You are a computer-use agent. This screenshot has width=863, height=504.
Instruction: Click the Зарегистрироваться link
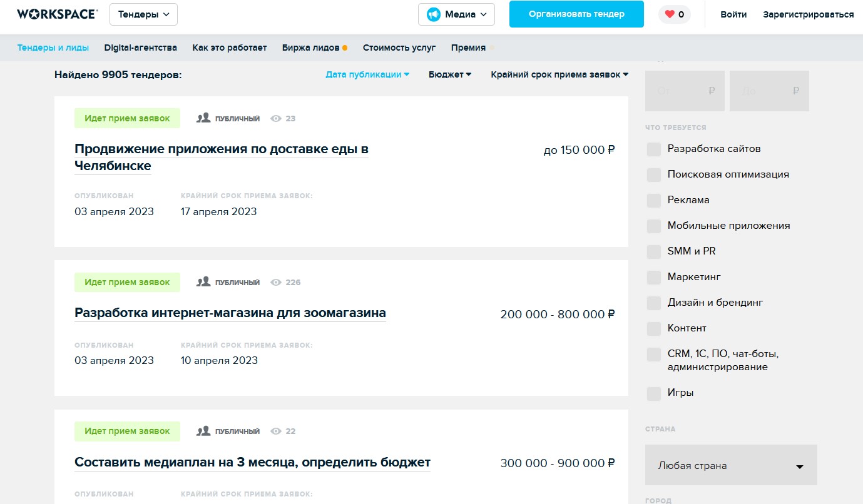tap(808, 14)
